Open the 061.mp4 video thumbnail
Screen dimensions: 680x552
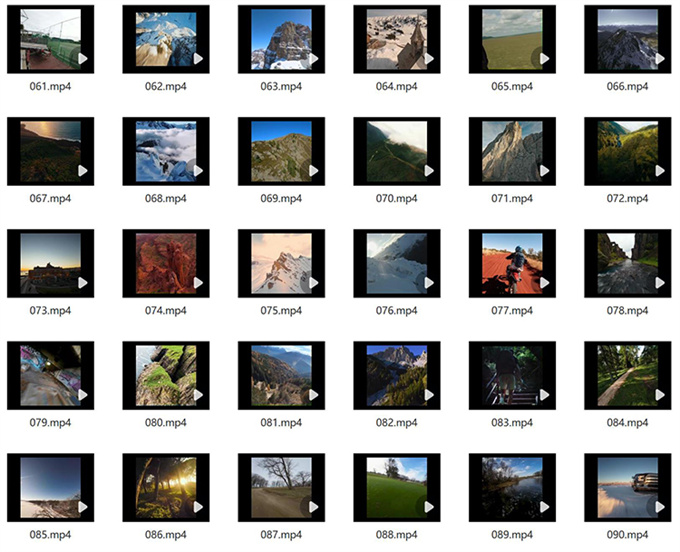tap(50, 39)
